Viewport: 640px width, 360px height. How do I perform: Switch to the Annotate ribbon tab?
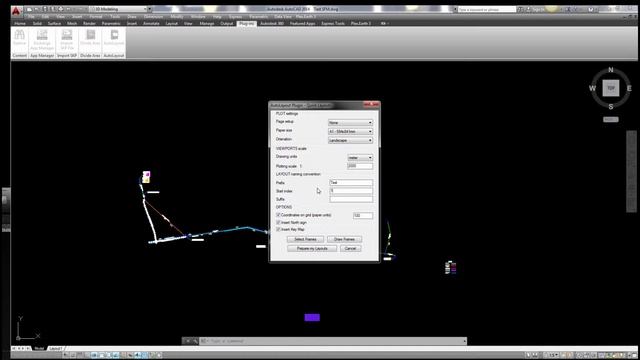tap(151, 24)
